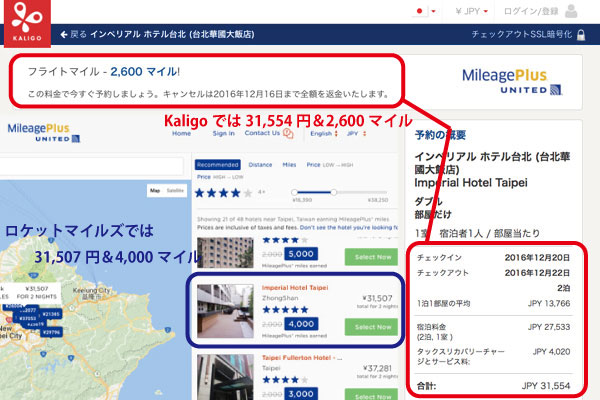Click the hotel search input field

(91, 167)
